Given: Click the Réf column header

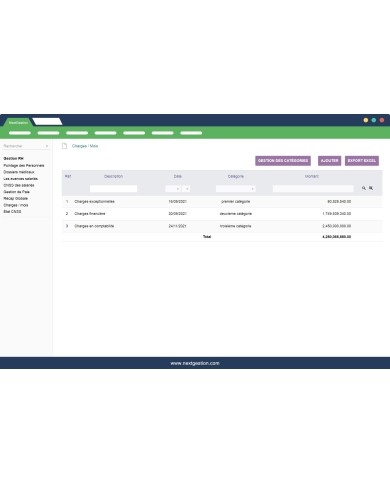Looking at the screenshot, I should point(68,176).
